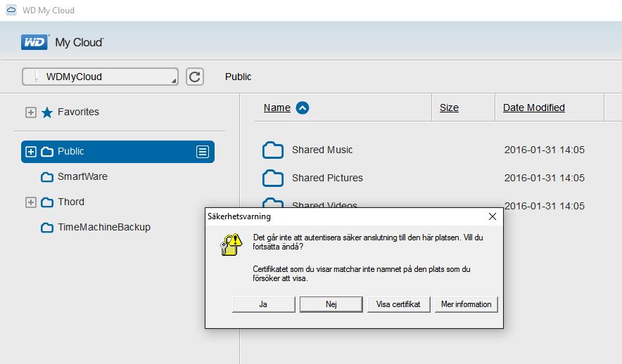Select Favorites in the sidebar
Screen dimensions: 622x364
(79, 112)
